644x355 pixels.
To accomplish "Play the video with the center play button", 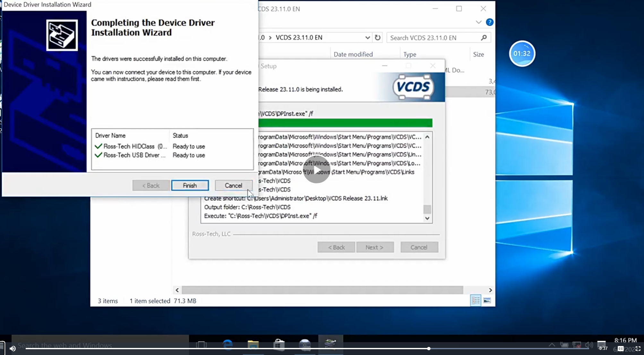I will [316, 169].
